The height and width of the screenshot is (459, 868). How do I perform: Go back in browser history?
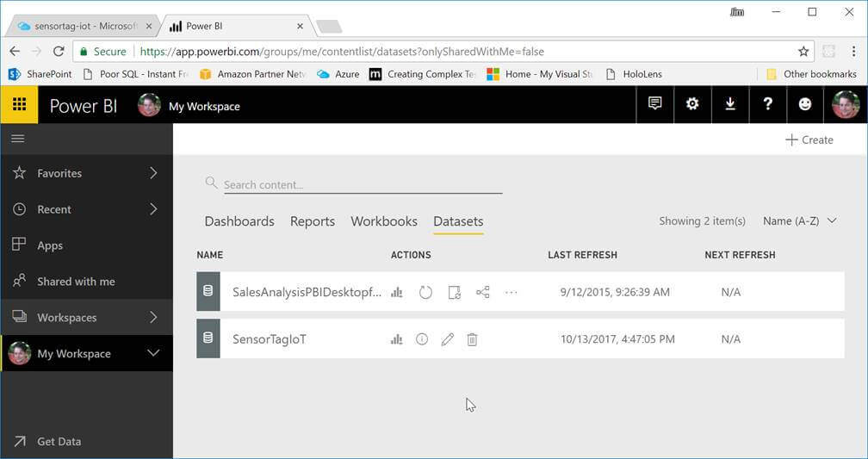(15, 52)
